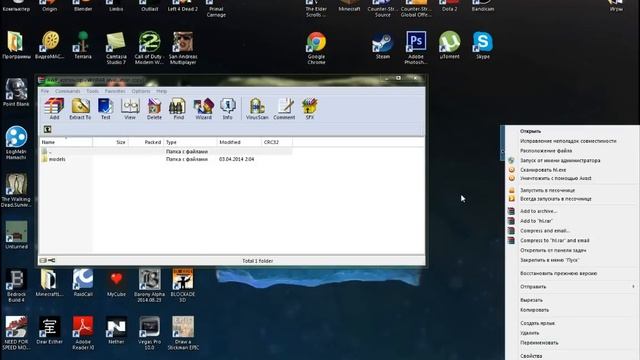The height and width of the screenshot is (360, 640).
Task: Open the File menu in WinRAR
Action: [45, 91]
